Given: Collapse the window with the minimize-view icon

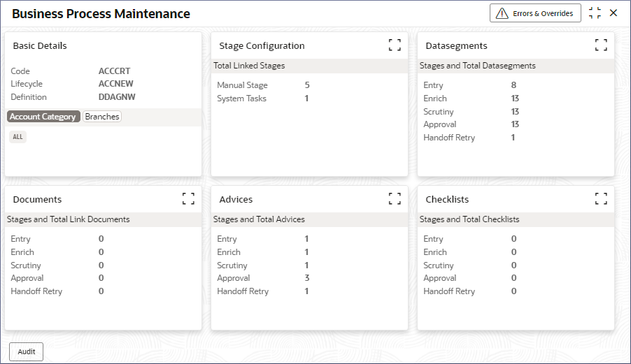Looking at the screenshot, I should click(595, 13).
